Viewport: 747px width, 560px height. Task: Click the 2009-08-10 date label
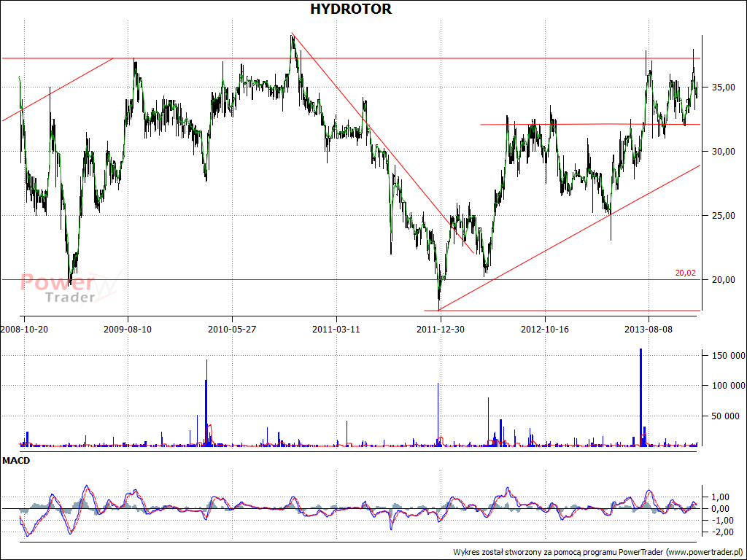point(128,329)
